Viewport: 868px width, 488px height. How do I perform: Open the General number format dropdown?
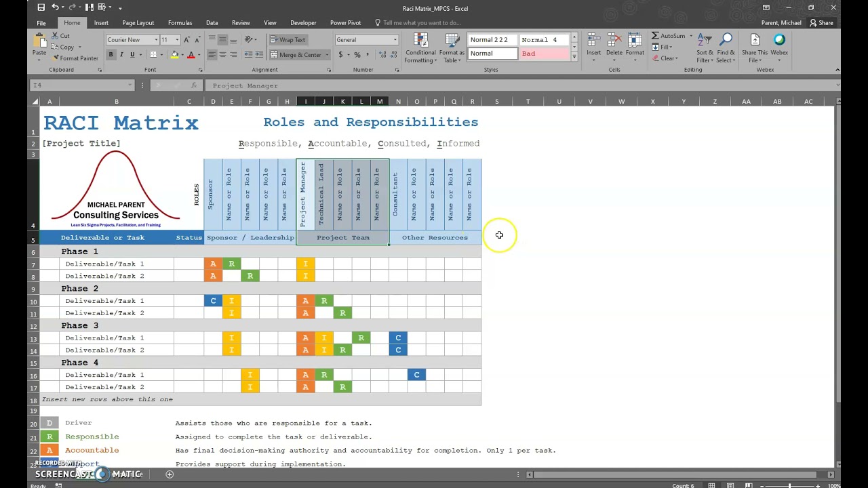pyautogui.click(x=395, y=40)
